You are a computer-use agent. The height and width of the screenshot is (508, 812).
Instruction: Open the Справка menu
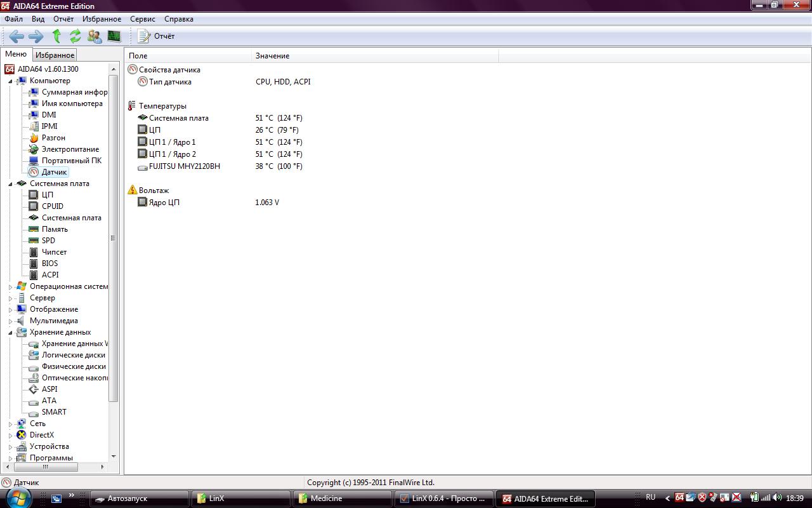[179, 19]
